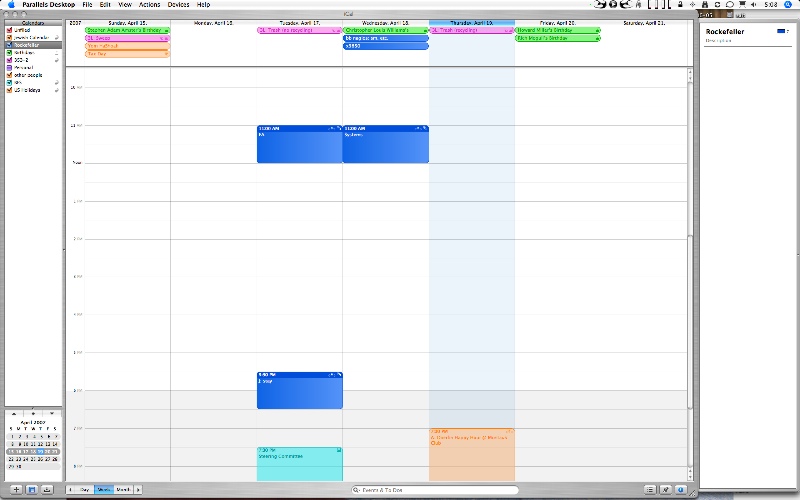Go to previous week with left arrow

click(72, 490)
